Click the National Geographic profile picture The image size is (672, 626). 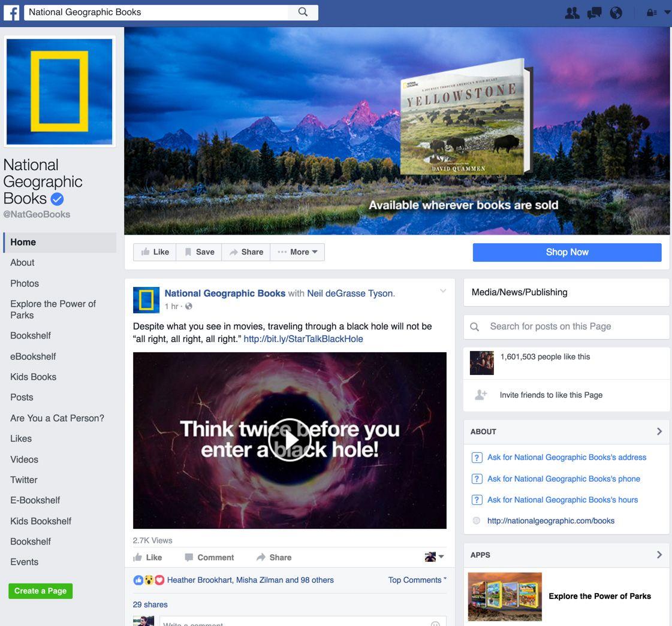tap(59, 91)
